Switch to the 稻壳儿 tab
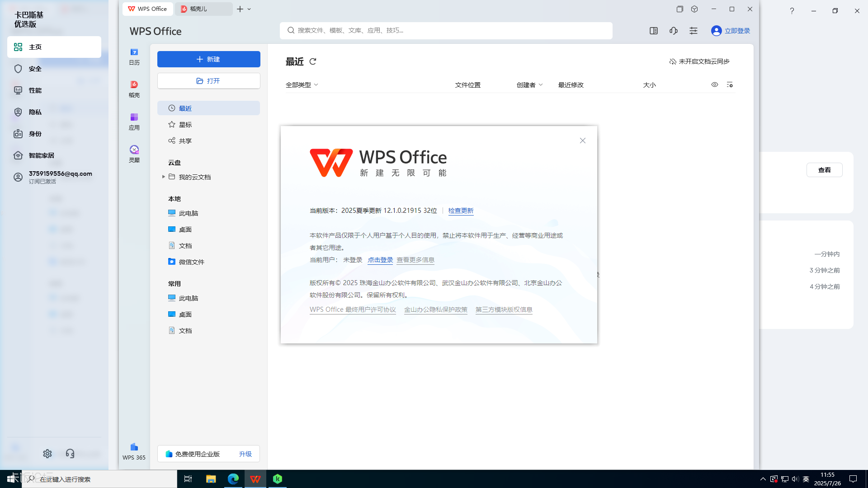Image resolution: width=868 pixels, height=488 pixels. [x=203, y=9]
